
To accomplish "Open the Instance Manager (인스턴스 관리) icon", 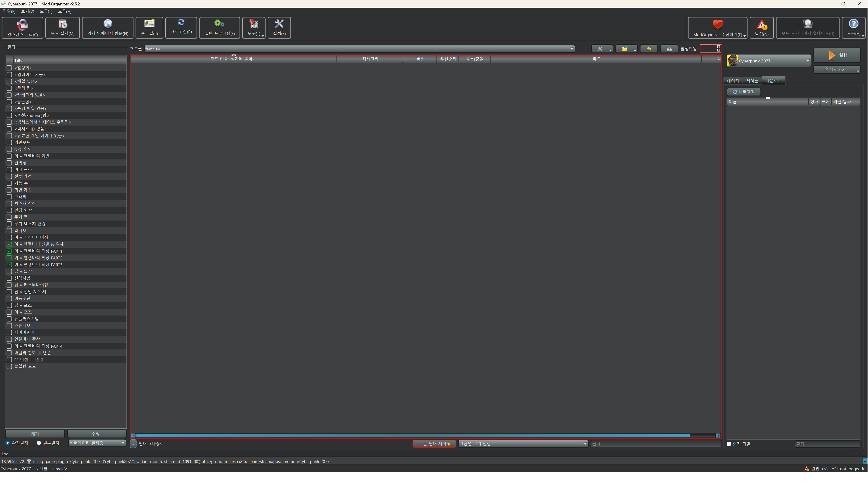I will click(x=22, y=24).
